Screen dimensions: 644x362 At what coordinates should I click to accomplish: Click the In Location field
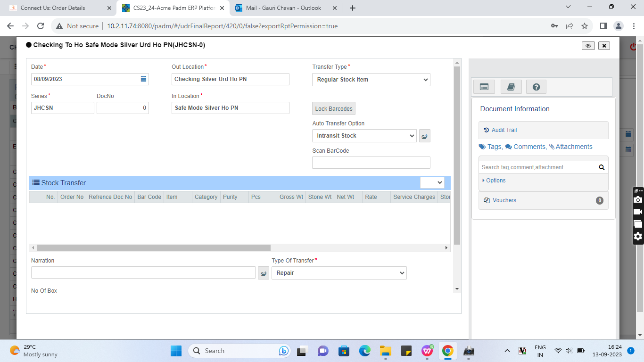point(230,108)
